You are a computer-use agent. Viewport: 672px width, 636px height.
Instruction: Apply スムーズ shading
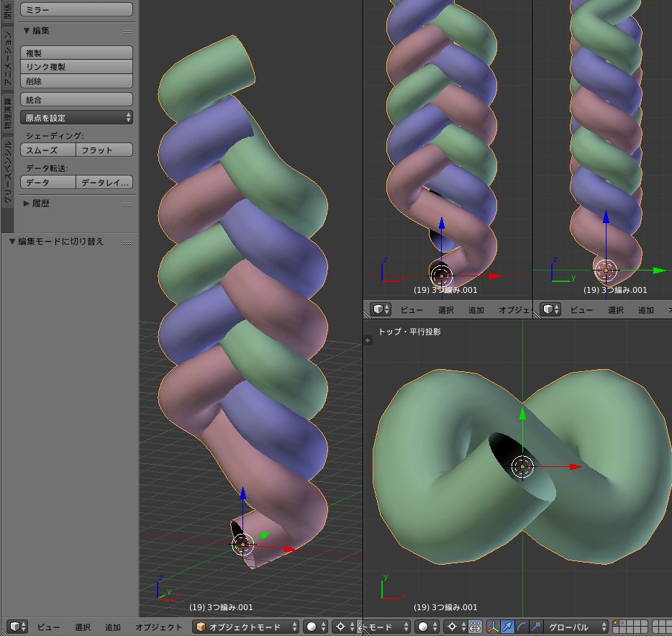click(x=47, y=150)
